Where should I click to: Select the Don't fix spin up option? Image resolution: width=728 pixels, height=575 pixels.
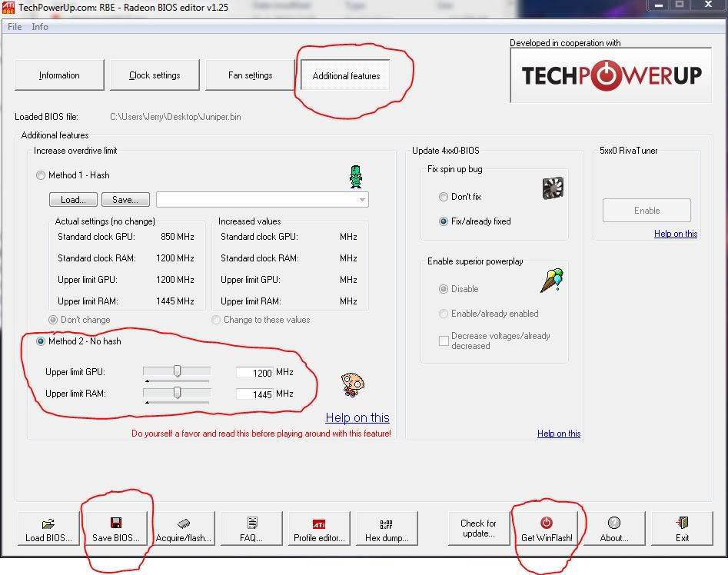click(x=444, y=197)
